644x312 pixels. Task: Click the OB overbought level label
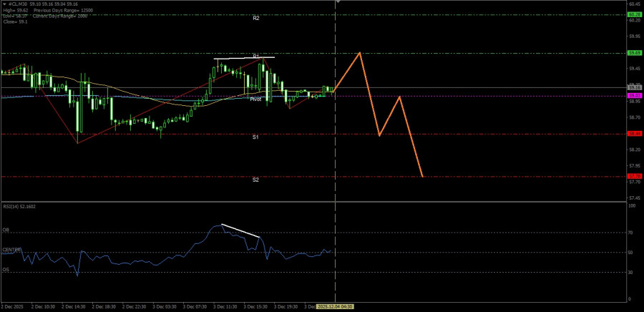pos(6,230)
